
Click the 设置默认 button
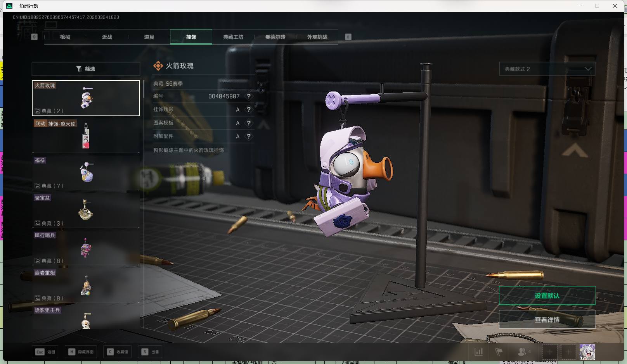[x=547, y=296]
